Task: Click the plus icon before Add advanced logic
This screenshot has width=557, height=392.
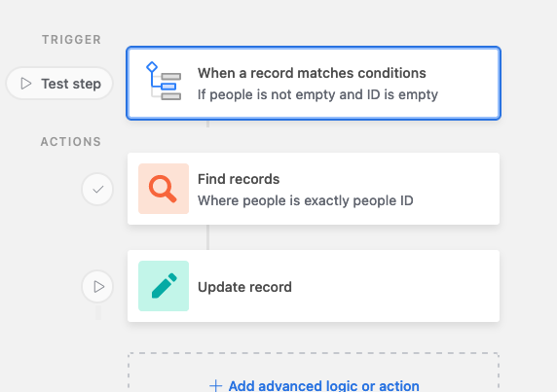Action: tap(215, 386)
